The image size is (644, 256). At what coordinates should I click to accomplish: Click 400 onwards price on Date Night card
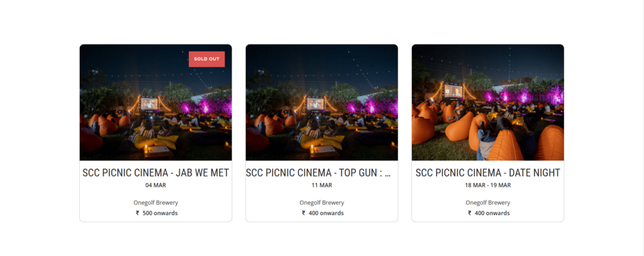tap(492, 213)
